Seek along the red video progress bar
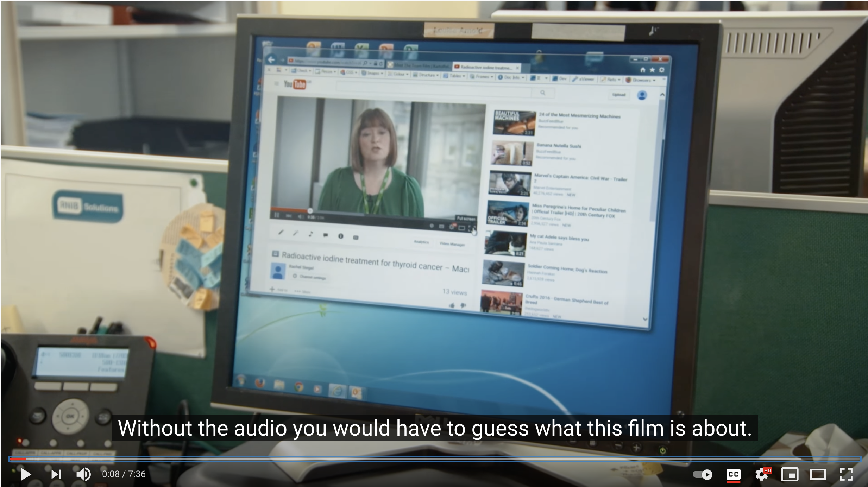This screenshot has height=487, width=868. click(x=434, y=459)
